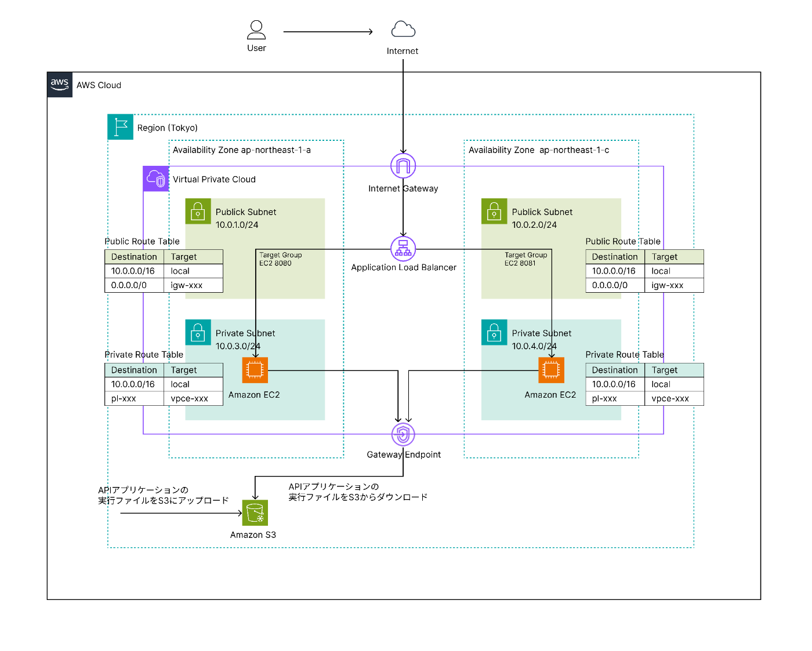The height and width of the screenshot is (651, 812).
Task: Click the EC2 icon in subnet 10.0.4.0/24
Action: [x=551, y=370]
